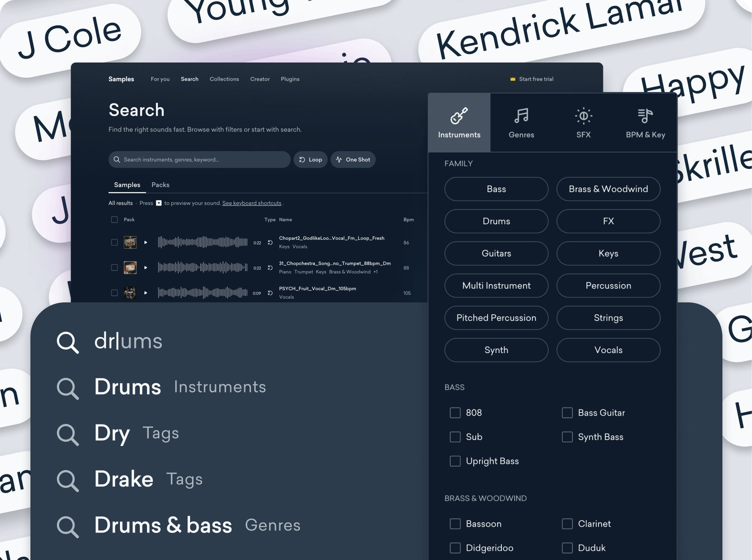
Task: Open the Creator nav item
Action: (x=260, y=79)
